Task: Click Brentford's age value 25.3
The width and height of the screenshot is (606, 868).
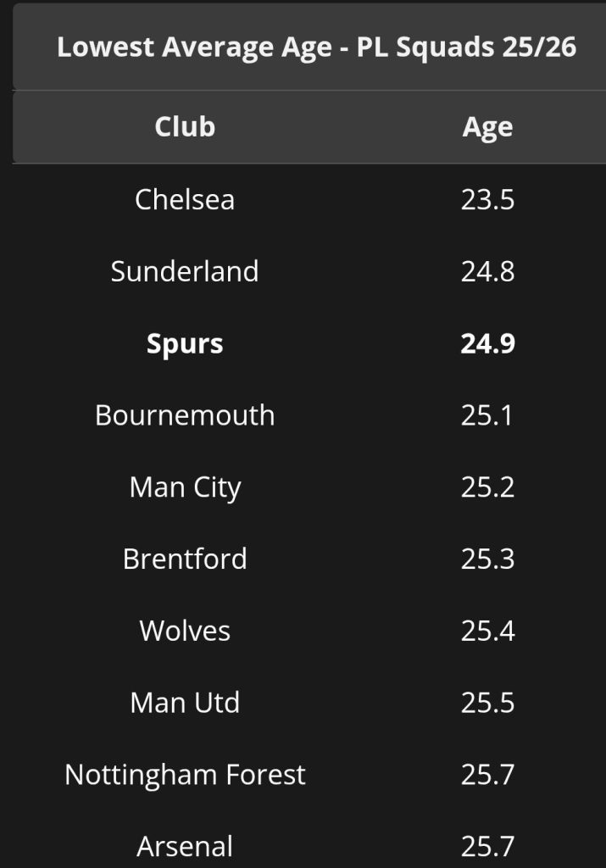Action: tap(487, 559)
